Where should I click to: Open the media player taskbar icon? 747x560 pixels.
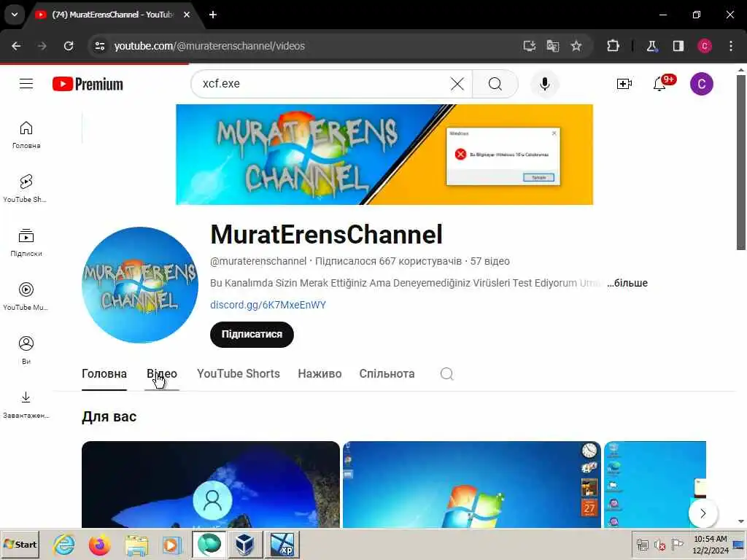[x=171, y=544]
